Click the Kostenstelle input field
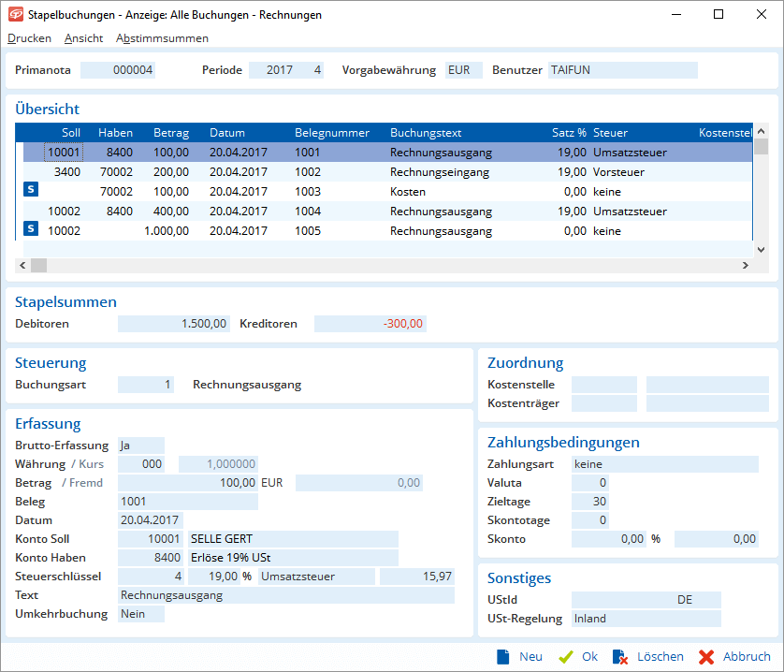This screenshot has width=784, height=672. [603, 385]
